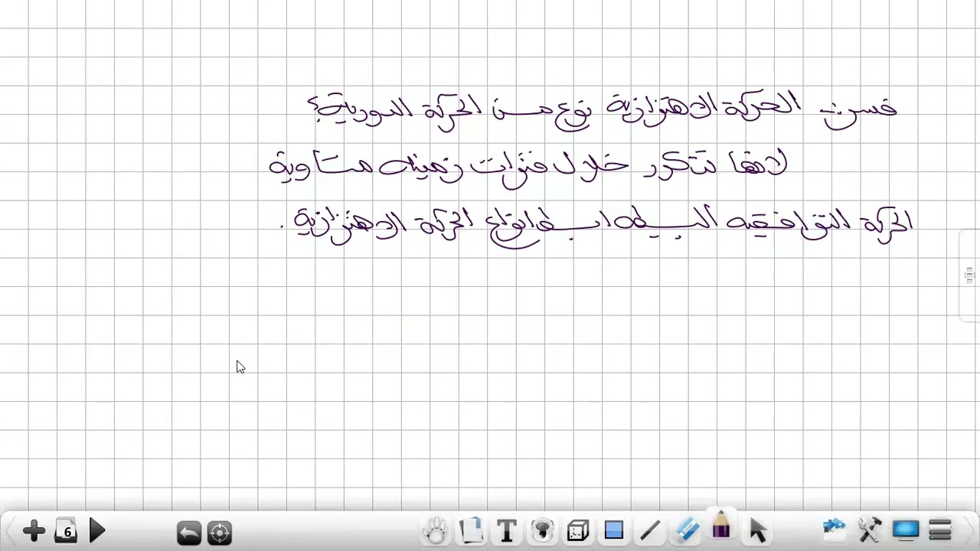Select the spotlight shade tool

(x=542, y=530)
